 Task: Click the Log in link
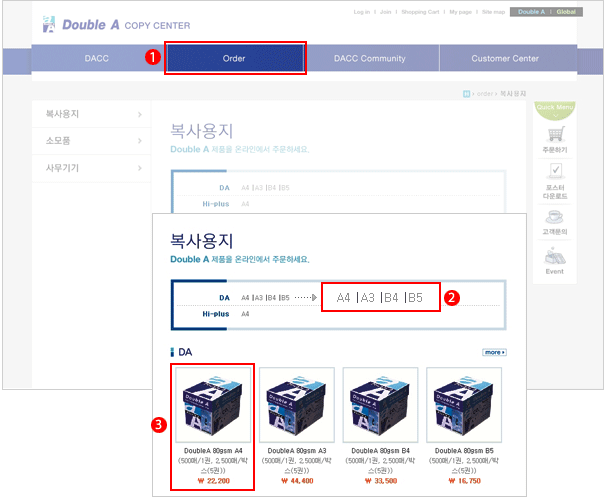point(362,12)
